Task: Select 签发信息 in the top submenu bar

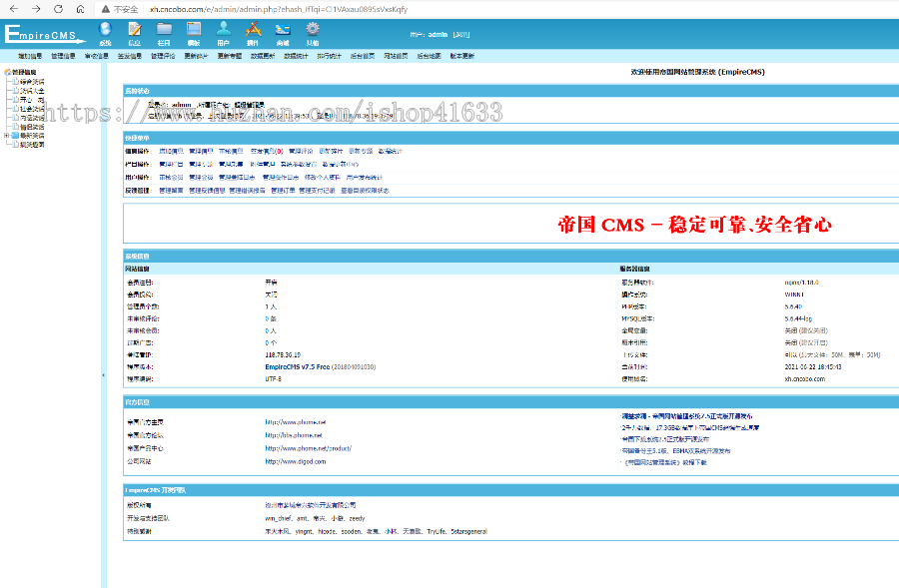Action: (130, 56)
